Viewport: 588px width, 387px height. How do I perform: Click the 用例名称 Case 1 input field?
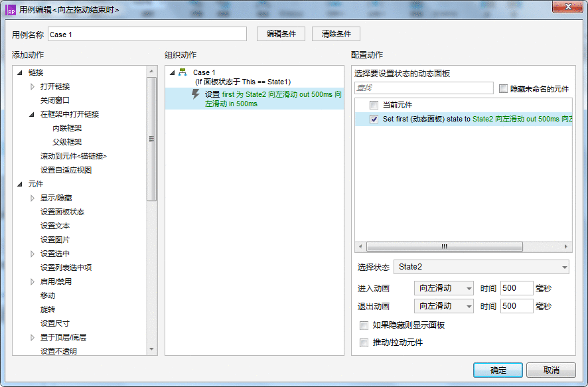pos(147,34)
